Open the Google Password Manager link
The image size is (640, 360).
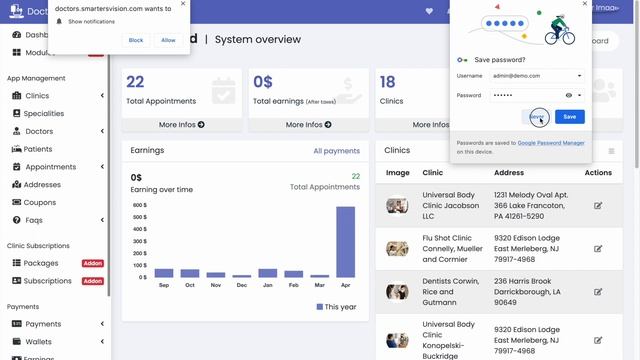(551, 143)
